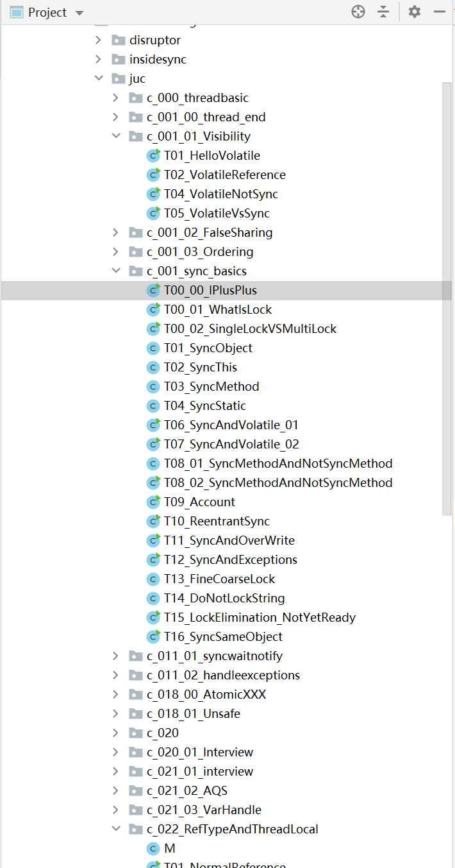455x868 pixels.
Task: Click the Project window icon in header
Action: pyautogui.click(x=17, y=12)
